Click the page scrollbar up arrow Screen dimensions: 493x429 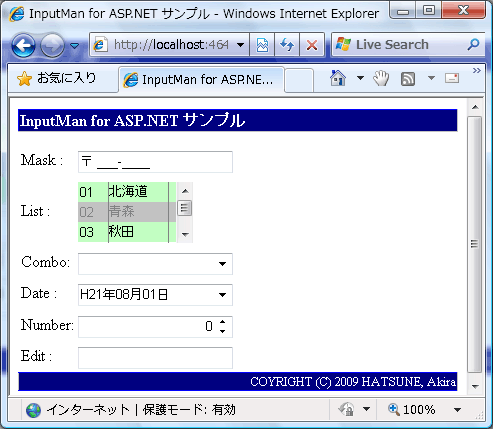click(x=475, y=107)
